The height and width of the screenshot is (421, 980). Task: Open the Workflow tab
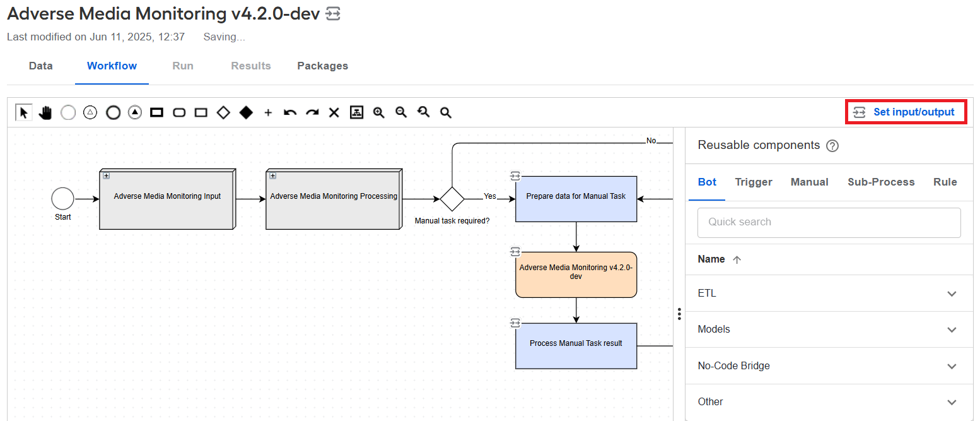click(112, 66)
